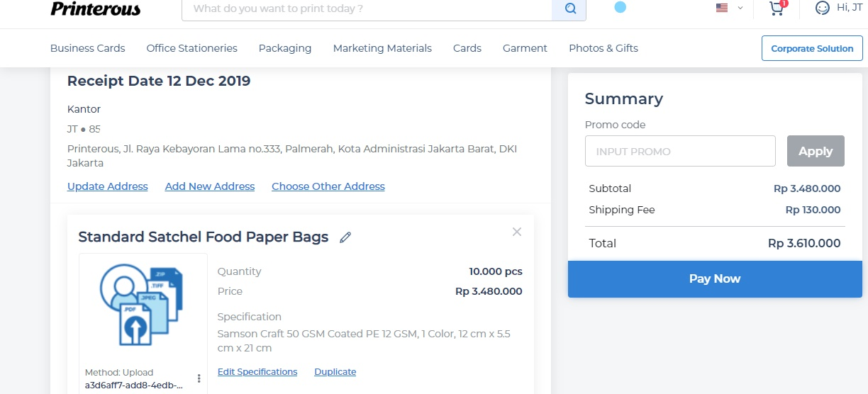This screenshot has width=868, height=394.
Task: Click the promo code input field
Action: (x=679, y=151)
